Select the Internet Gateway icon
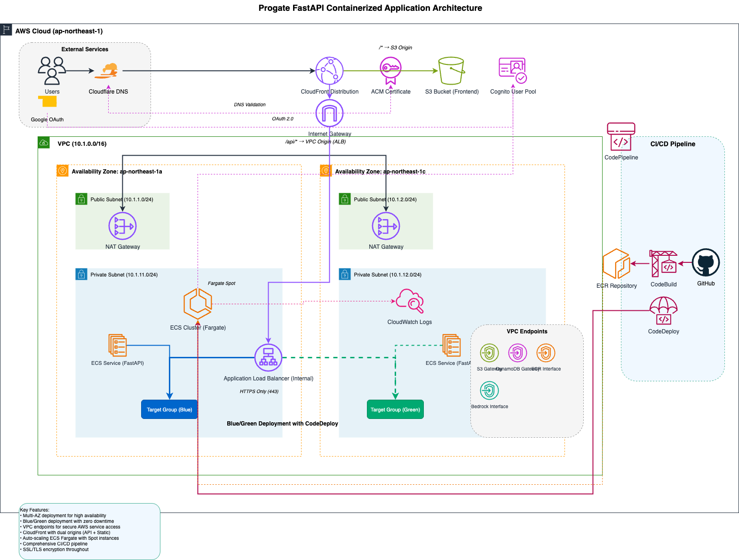 pos(329,113)
